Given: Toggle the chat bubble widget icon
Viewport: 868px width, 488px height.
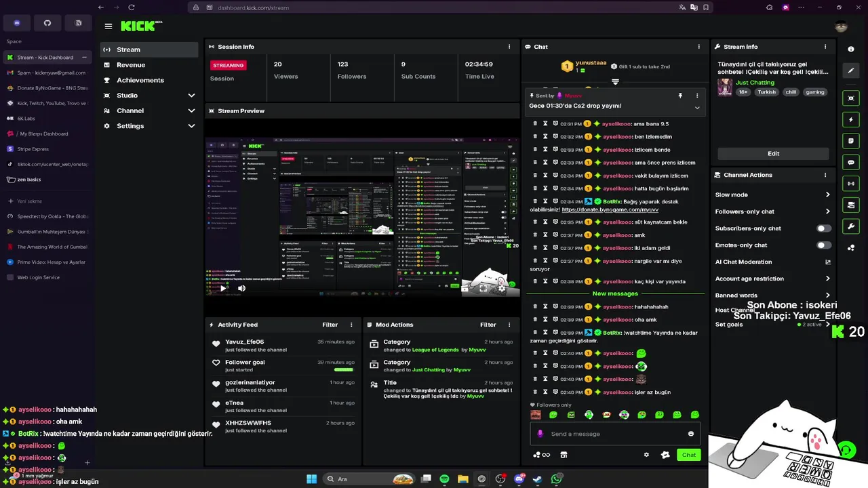Looking at the screenshot, I should (x=851, y=163).
